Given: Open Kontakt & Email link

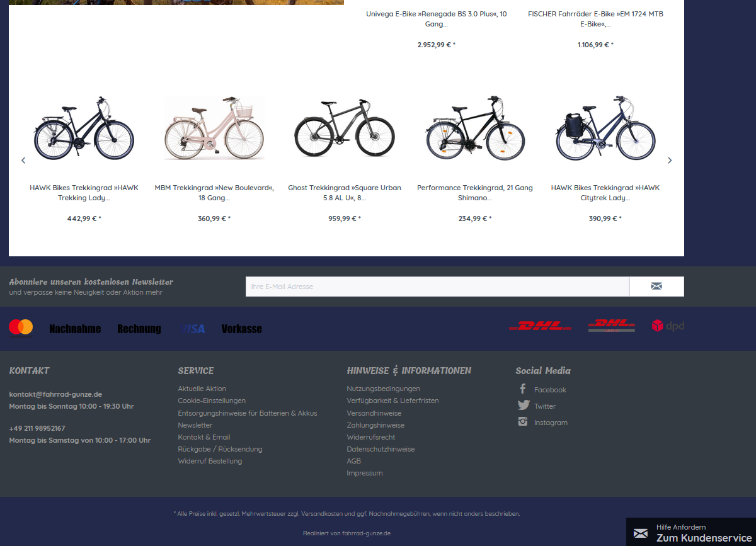Looking at the screenshot, I should pyautogui.click(x=204, y=437).
